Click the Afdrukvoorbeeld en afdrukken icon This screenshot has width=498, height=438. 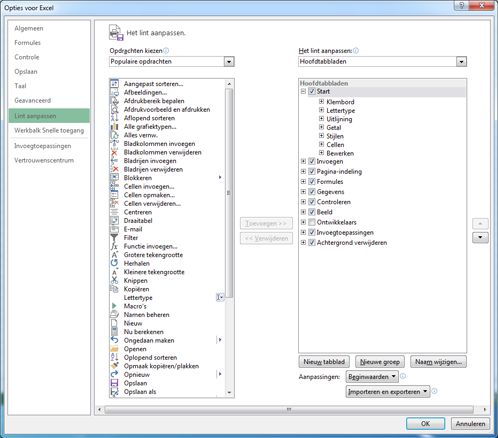[x=114, y=109]
